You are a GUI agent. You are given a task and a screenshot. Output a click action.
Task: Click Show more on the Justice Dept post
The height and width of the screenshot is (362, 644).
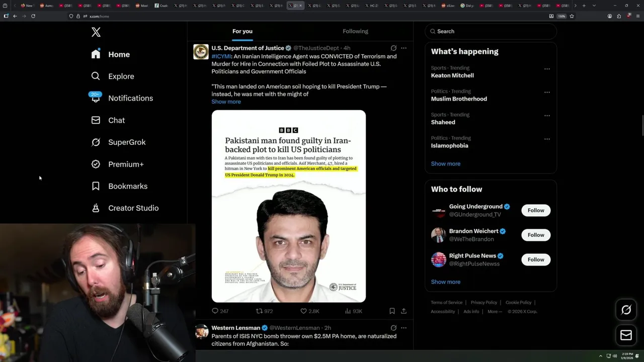coord(226,102)
